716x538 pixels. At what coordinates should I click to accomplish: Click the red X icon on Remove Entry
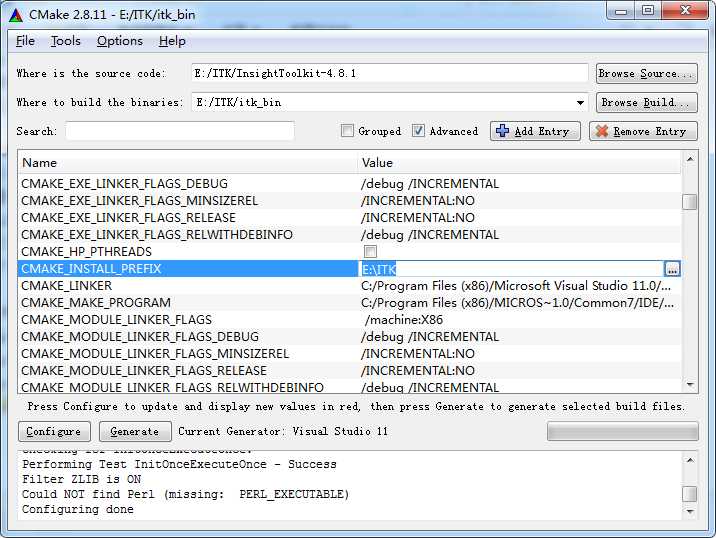coord(601,131)
